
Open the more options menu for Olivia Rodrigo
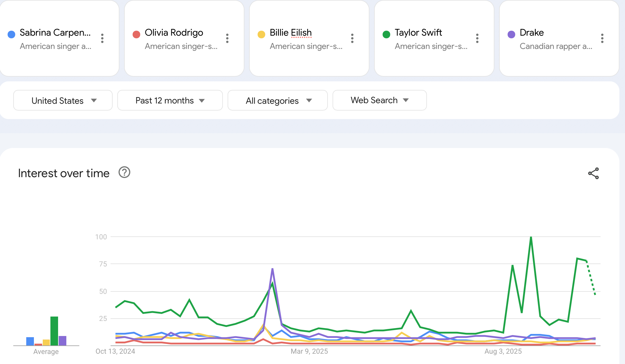coord(227,38)
